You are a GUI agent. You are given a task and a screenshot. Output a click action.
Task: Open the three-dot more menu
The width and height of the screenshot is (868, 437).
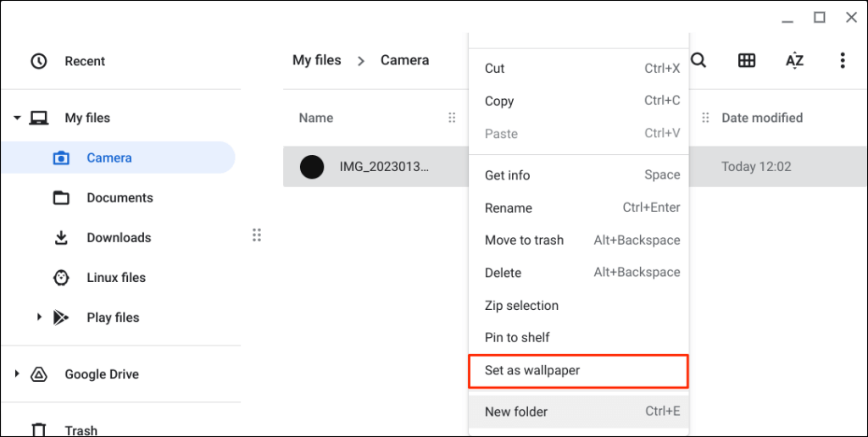click(842, 60)
